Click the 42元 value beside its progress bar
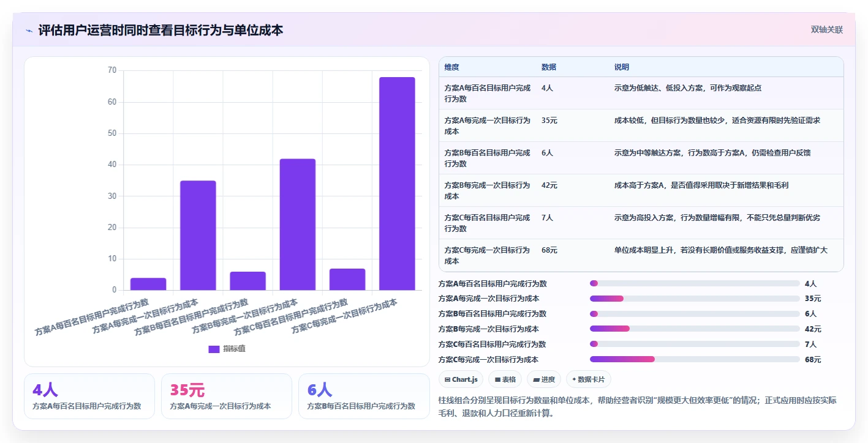The width and height of the screenshot is (868, 443). 813,329
